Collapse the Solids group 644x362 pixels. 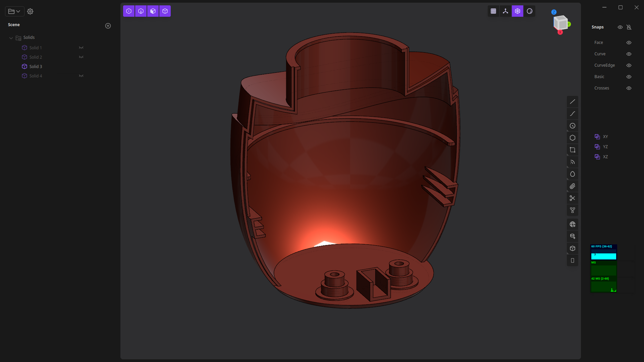tap(11, 38)
